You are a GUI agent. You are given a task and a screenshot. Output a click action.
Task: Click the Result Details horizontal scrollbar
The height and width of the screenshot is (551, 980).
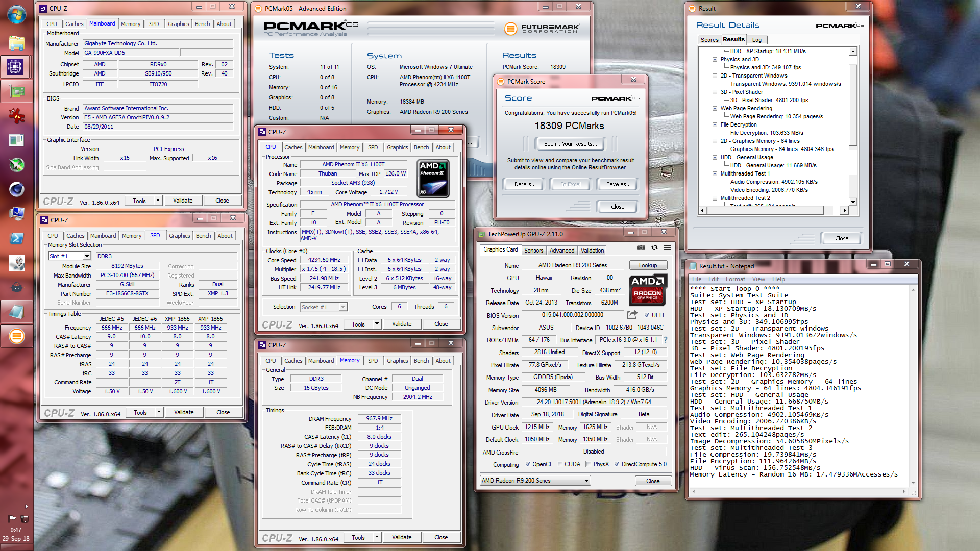coord(773,210)
